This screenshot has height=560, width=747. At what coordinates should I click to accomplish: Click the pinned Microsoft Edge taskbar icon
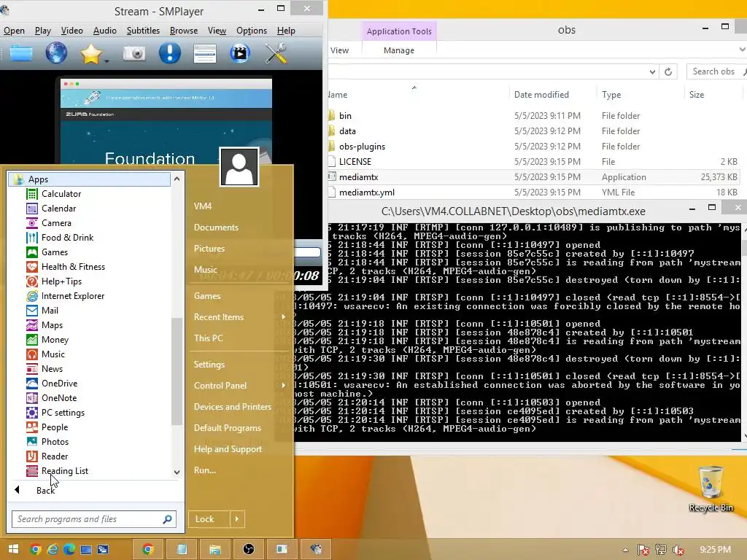pos(69,550)
